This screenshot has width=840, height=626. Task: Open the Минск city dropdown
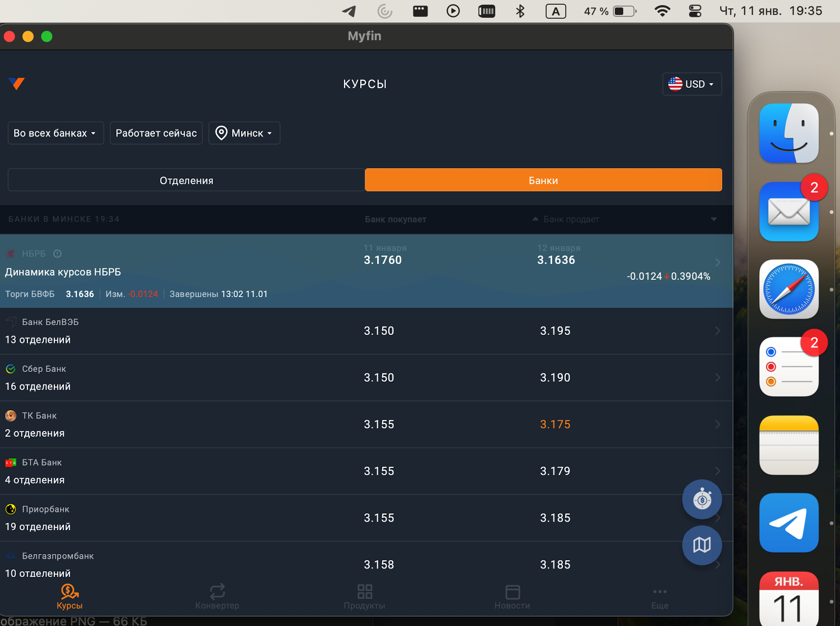click(244, 133)
